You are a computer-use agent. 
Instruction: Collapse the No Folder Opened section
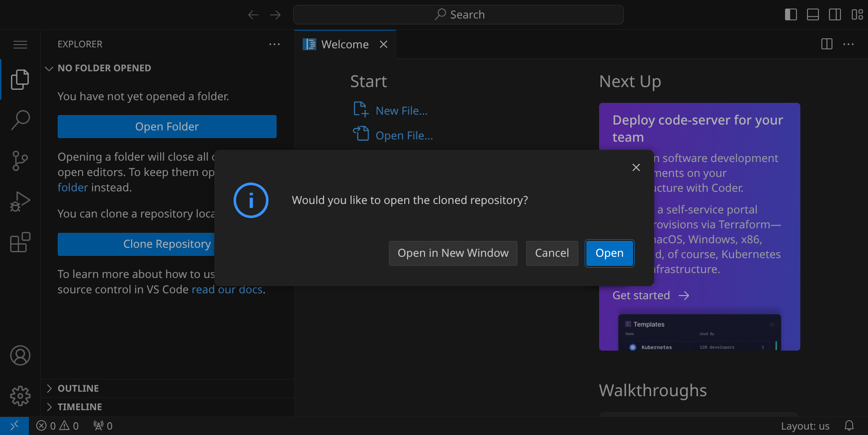[x=104, y=68]
